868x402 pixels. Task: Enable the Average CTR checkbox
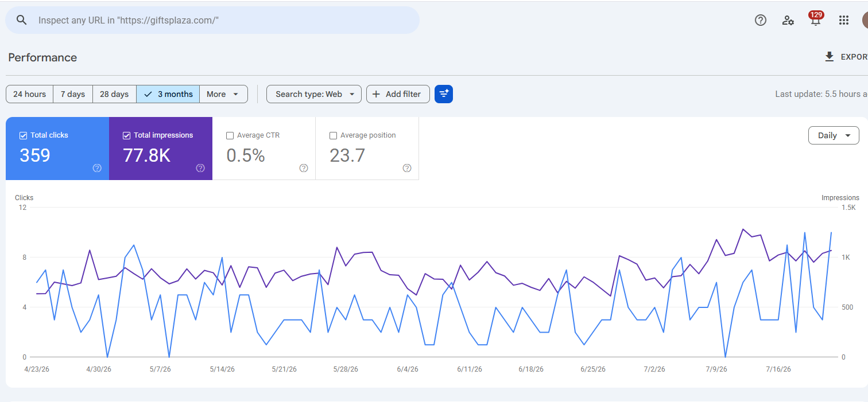click(230, 135)
